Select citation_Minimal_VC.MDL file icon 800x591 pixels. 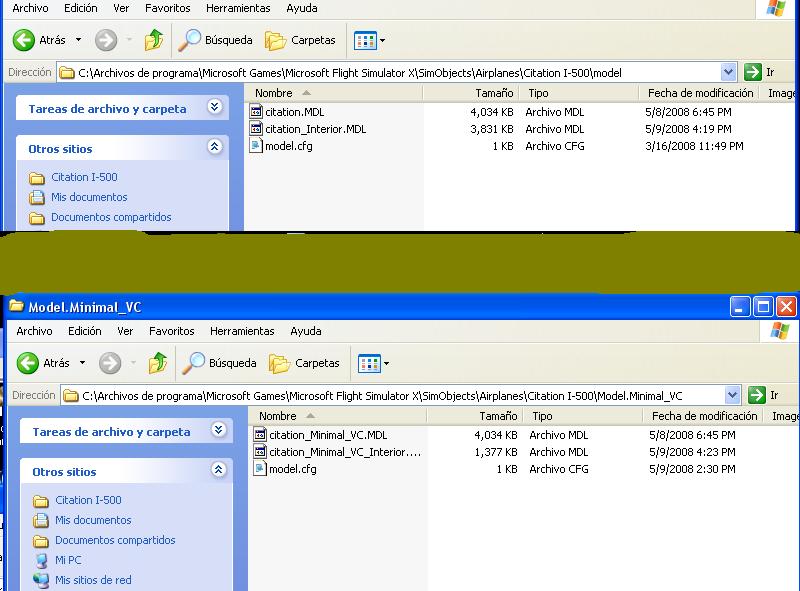(260, 435)
